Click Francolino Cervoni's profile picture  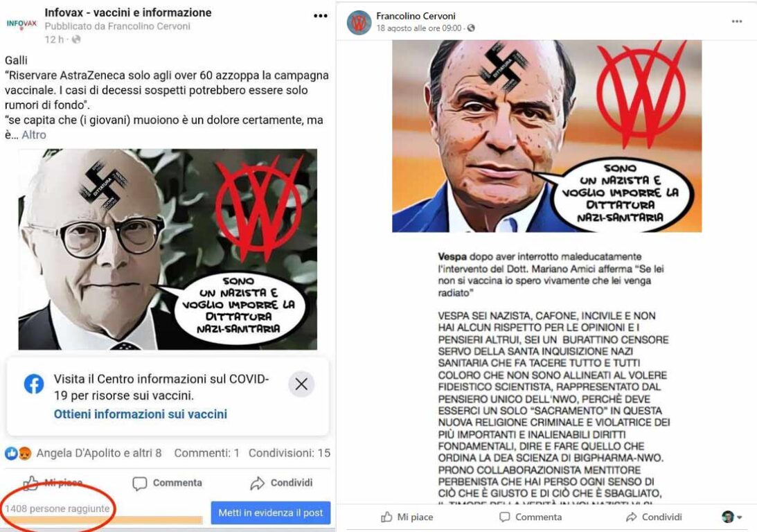click(x=359, y=22)
